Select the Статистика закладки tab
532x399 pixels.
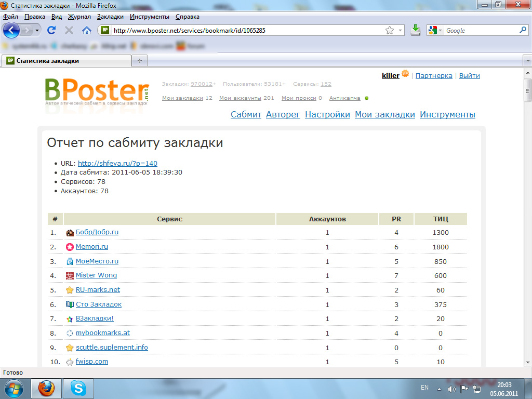click(x=66, y=61)
